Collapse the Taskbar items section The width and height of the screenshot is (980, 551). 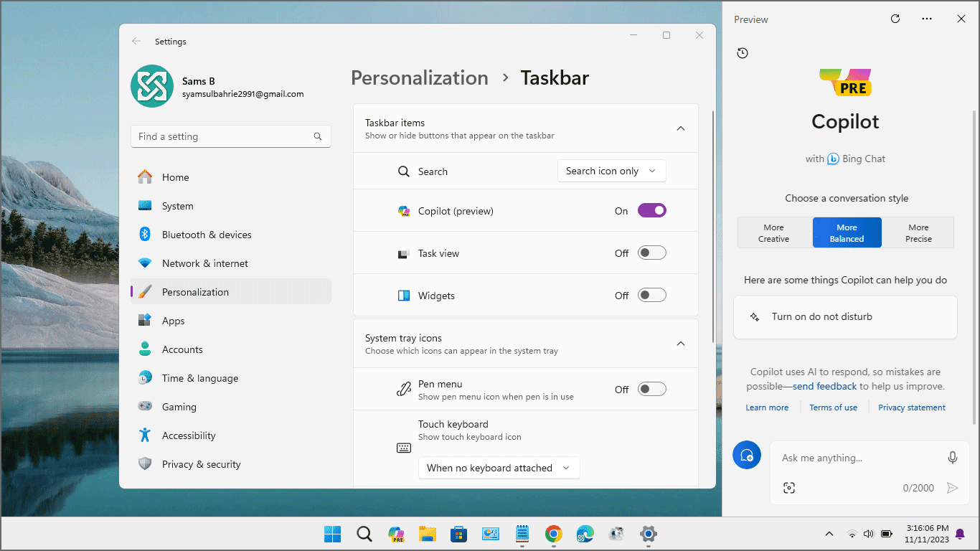pos(681,128)
